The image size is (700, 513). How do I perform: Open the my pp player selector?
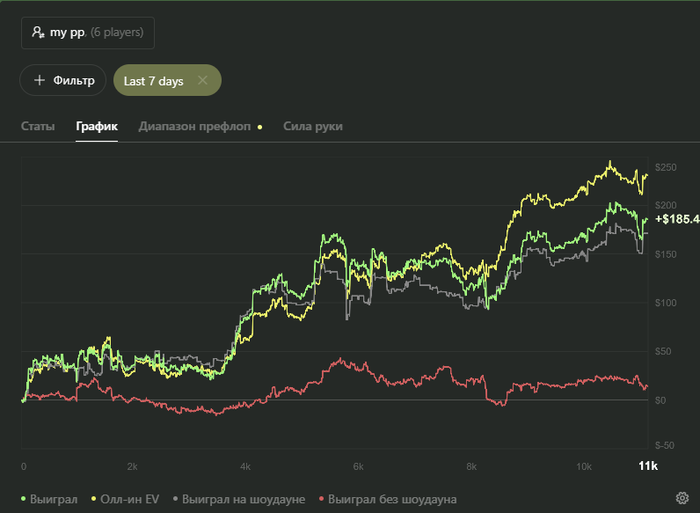click(x=88, y=33)
